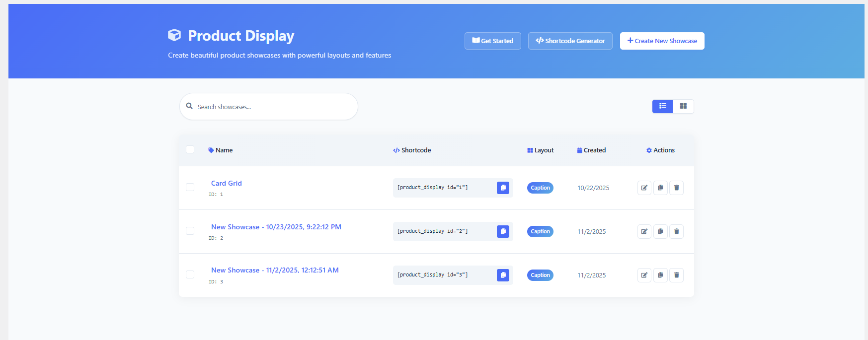The width and height of the screenshot is (868, 340).
Task: Duplicate the Card Grid showcase
Action: point(660,188)
